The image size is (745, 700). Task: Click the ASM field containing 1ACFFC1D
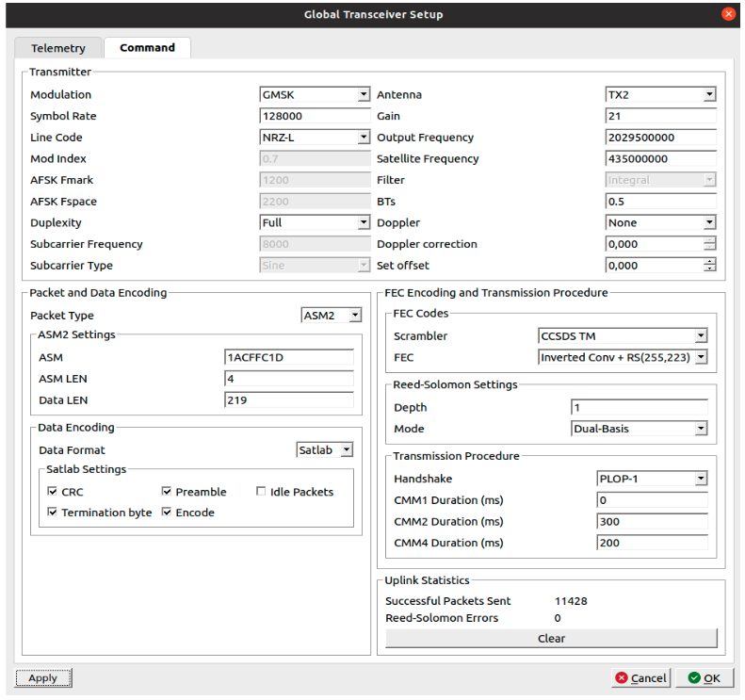289,357
